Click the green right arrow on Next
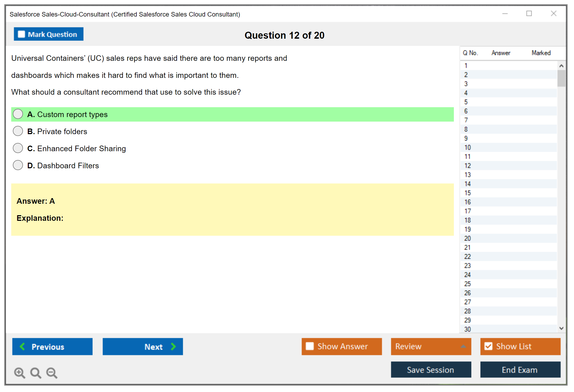 coord(174,347)
